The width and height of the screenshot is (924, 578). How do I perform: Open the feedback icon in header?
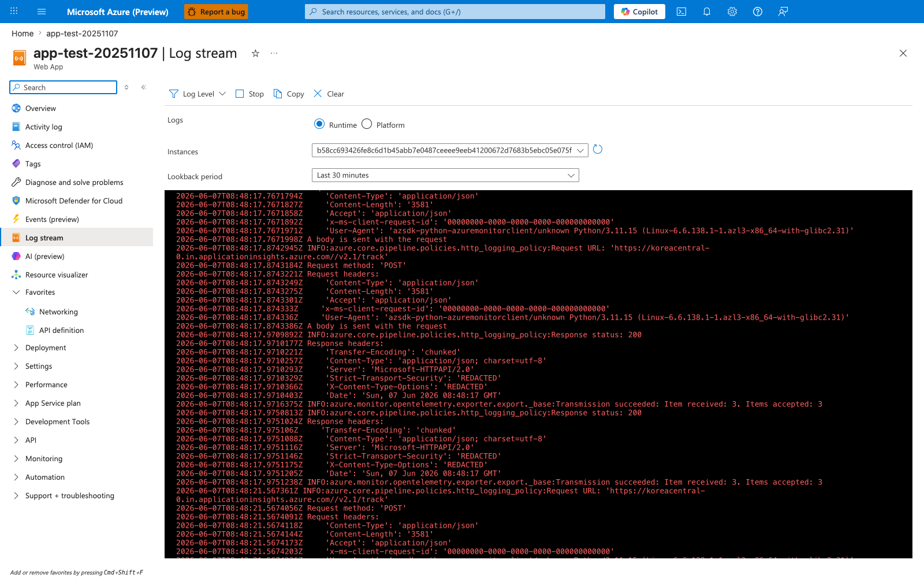point(783,12)
